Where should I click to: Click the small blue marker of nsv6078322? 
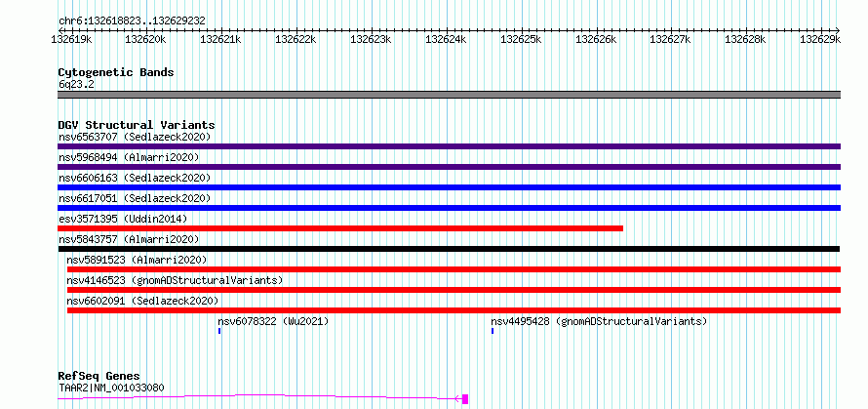click(219, 331)
